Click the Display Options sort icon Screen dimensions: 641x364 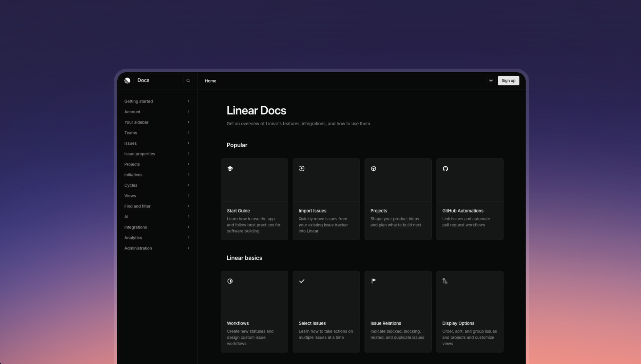click(445, 281)
